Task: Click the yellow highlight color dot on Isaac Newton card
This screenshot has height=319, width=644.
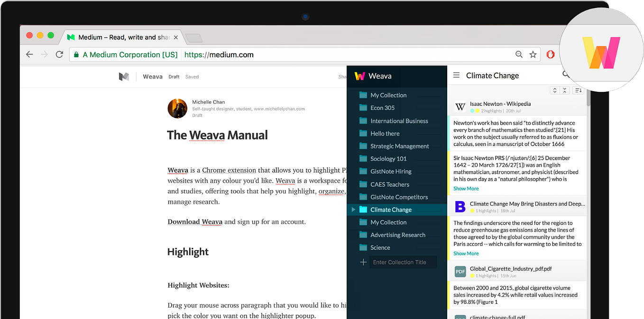Action: point(478,110)
